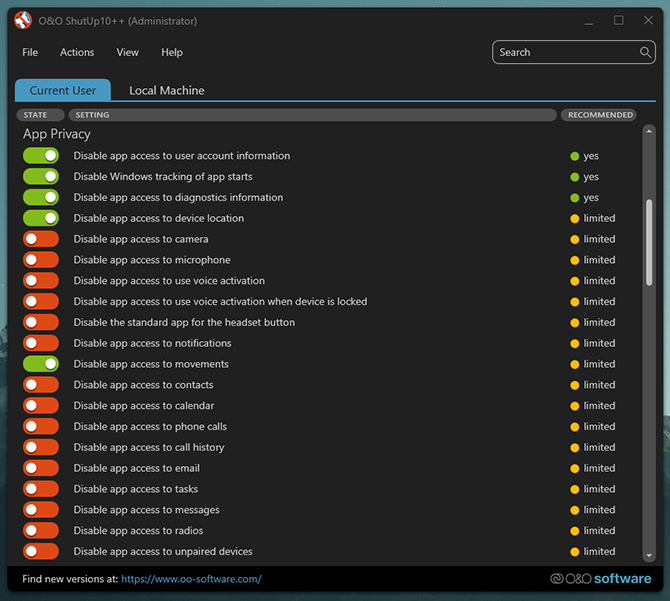
Task: Enable Disable app access to notifications
Action: click(x=41, y=343)
